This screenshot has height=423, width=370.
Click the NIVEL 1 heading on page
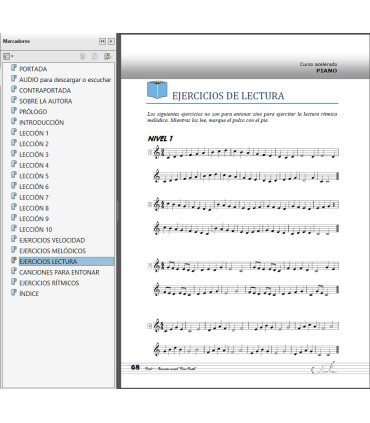click(x=160, y=139)
